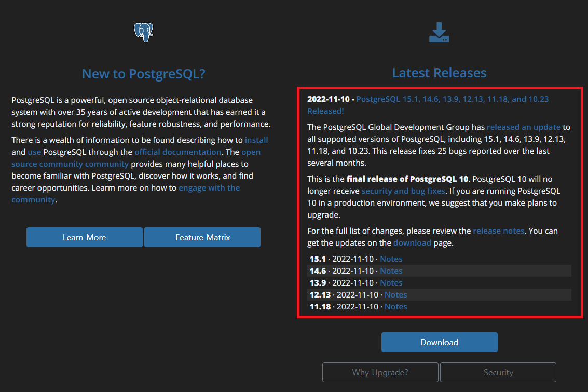Click the PostgreSQL elephant logo icon
The image size is (588, 392).
(x=144, y=32)
